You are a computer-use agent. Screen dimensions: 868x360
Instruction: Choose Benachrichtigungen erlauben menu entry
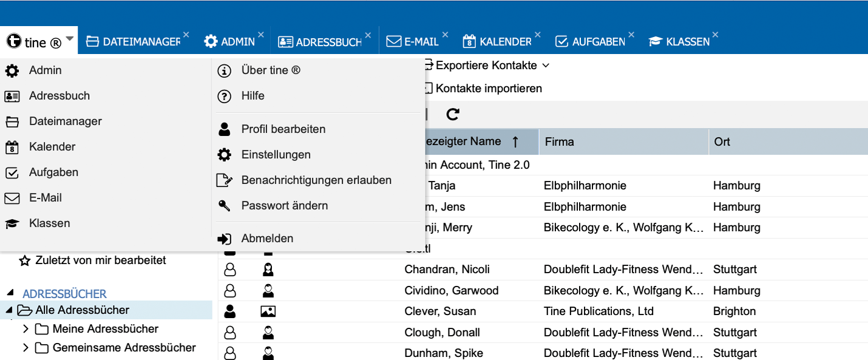click(x=316, y=180)
